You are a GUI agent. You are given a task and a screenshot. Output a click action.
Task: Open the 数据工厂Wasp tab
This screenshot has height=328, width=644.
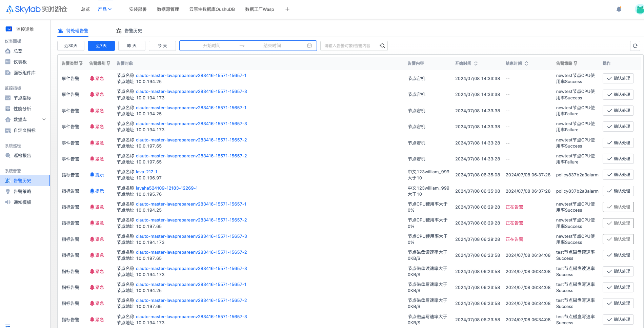pyautogui.click(x=260, y=9)
